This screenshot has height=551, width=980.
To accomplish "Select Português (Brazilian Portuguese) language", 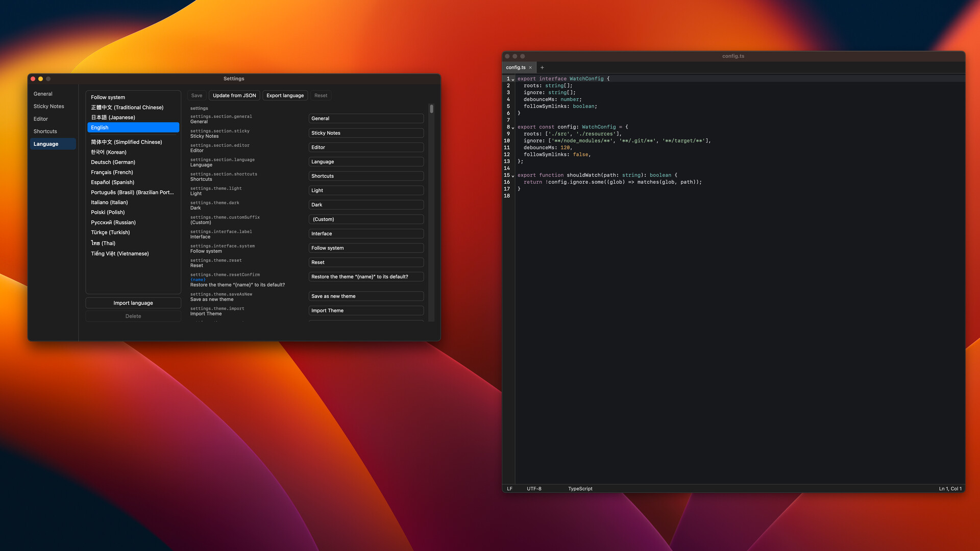I will 133,192.
